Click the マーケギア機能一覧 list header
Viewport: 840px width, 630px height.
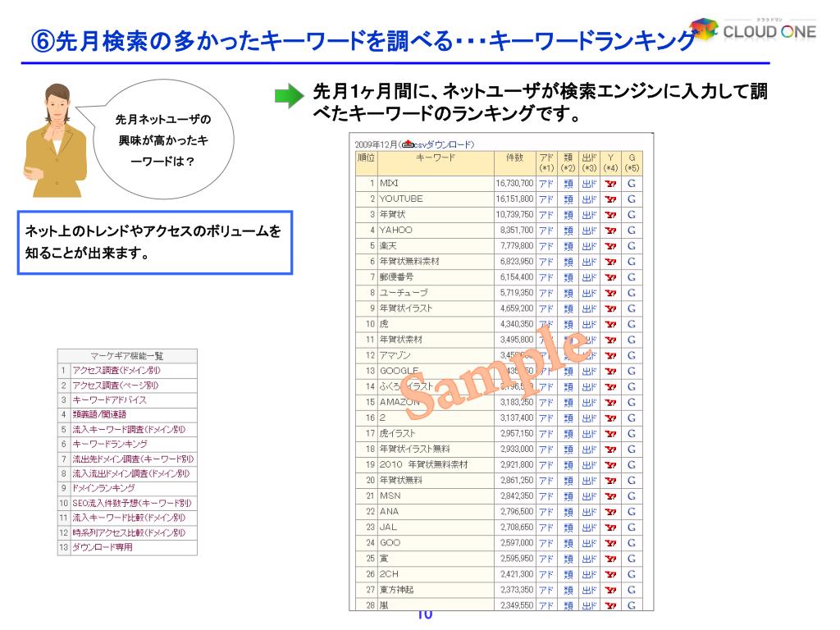(127, 356)
